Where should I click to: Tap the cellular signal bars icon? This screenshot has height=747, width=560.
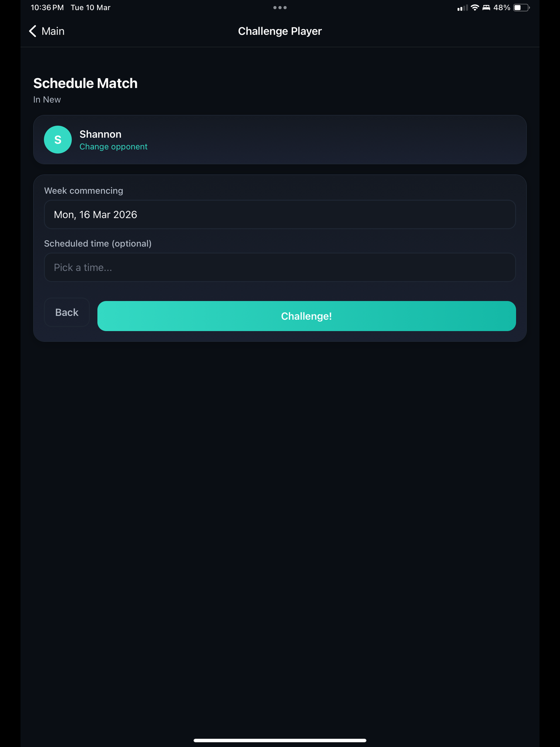pos(462,8)
